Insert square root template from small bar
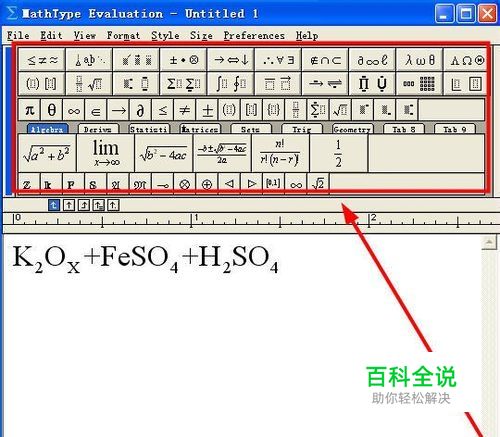This screenshot has height=437, width=500. coord(341,110)
